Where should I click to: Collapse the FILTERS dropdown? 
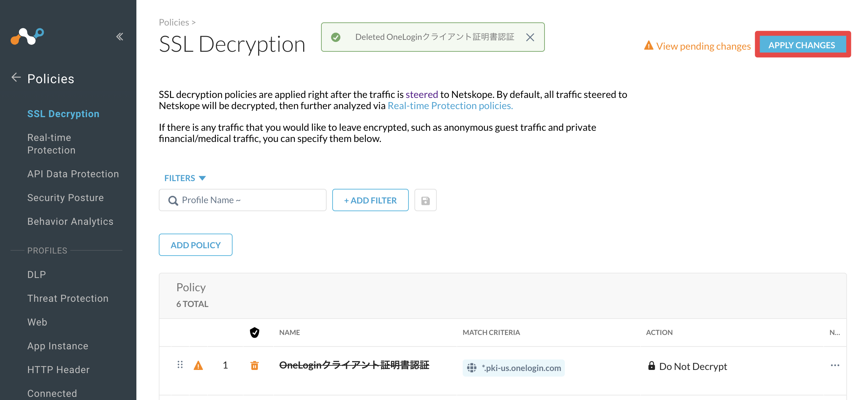tap(185, 178)
